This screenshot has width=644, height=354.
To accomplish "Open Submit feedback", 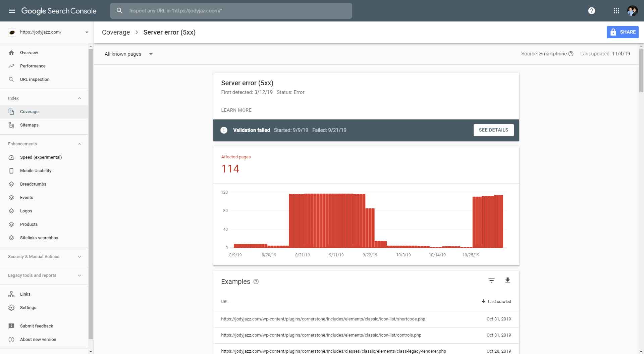I will click(44, 326).
